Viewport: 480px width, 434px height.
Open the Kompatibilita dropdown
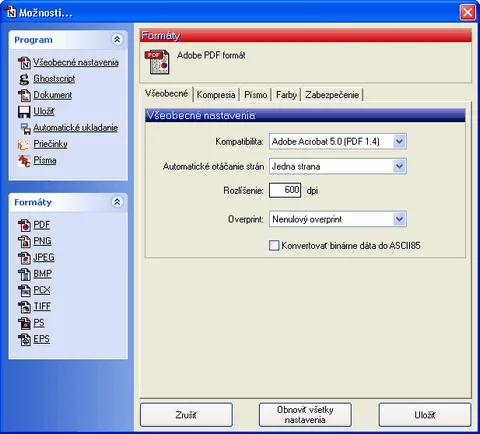point(338,142)
